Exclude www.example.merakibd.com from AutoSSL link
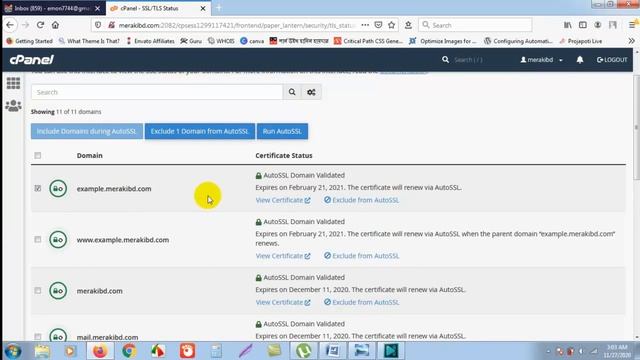Image resolution: width=640 pixels, height=360 pixels. [x=362, y=256]
